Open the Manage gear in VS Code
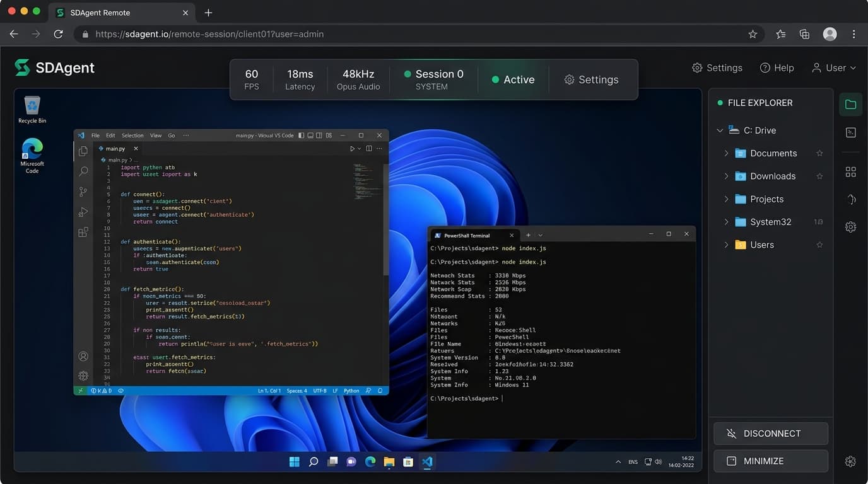The image size is (868, 484). point(83,376)
